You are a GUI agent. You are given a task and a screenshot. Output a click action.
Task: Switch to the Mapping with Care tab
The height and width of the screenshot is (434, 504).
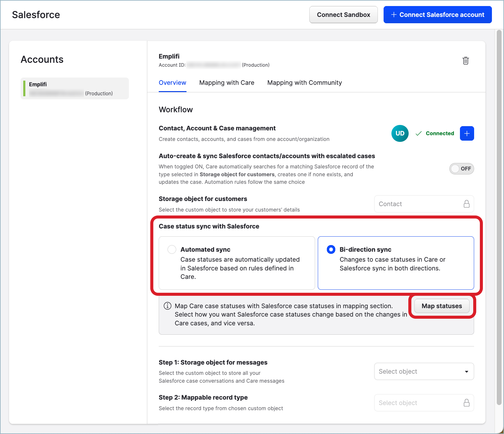[227, 83]
